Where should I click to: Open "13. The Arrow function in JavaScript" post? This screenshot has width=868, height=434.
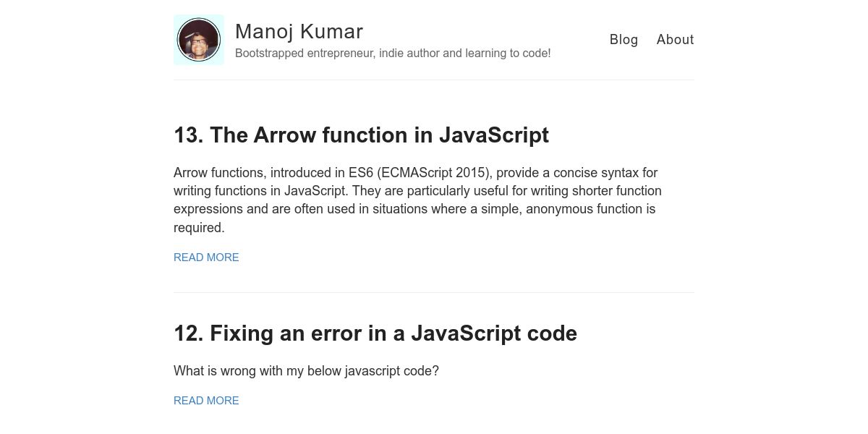361,135
